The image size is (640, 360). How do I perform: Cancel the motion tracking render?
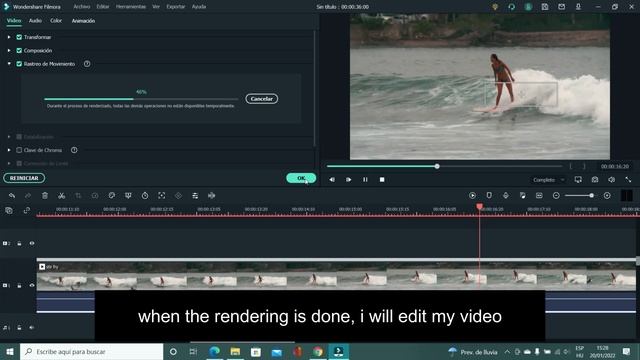point(262,99)
